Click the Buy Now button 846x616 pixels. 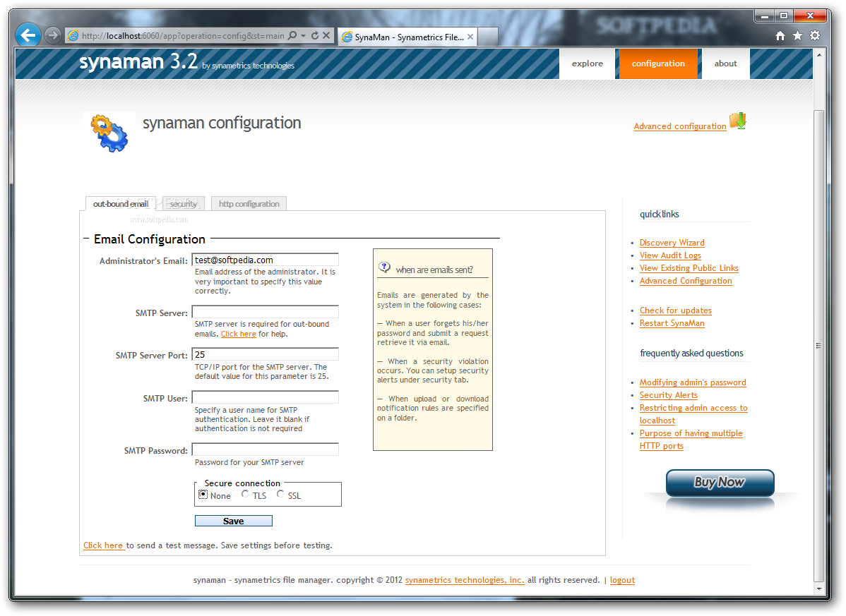tap(720, 483)
